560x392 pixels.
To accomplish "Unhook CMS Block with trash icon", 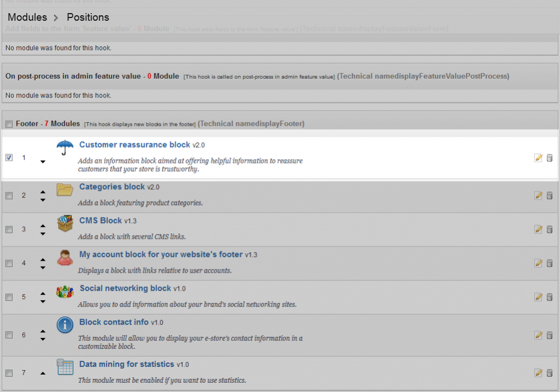I will (550, 229).
